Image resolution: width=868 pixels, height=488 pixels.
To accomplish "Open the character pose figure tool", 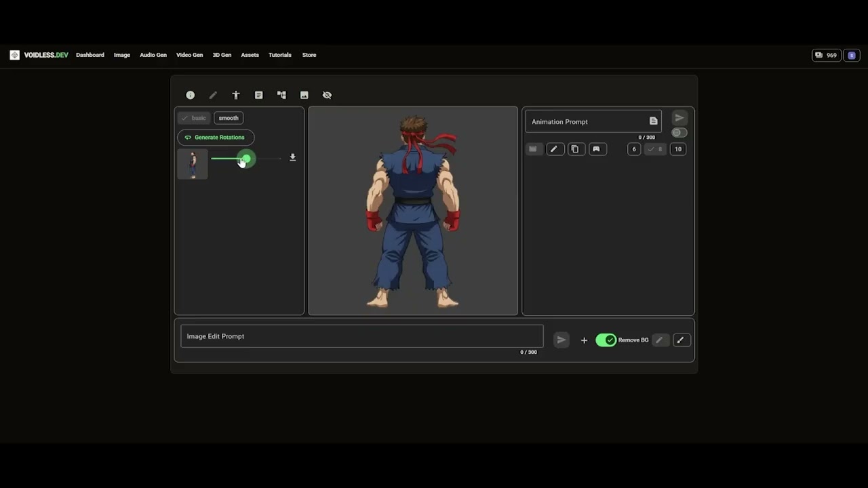I will click(x=236, y=96).
